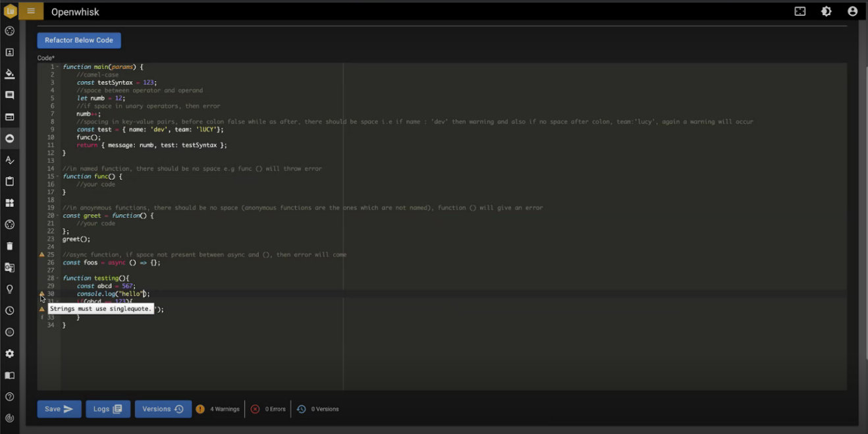Open the help question mark sidebar icon
This screenshot has width=868, height=434.
(x=10, y=396)
